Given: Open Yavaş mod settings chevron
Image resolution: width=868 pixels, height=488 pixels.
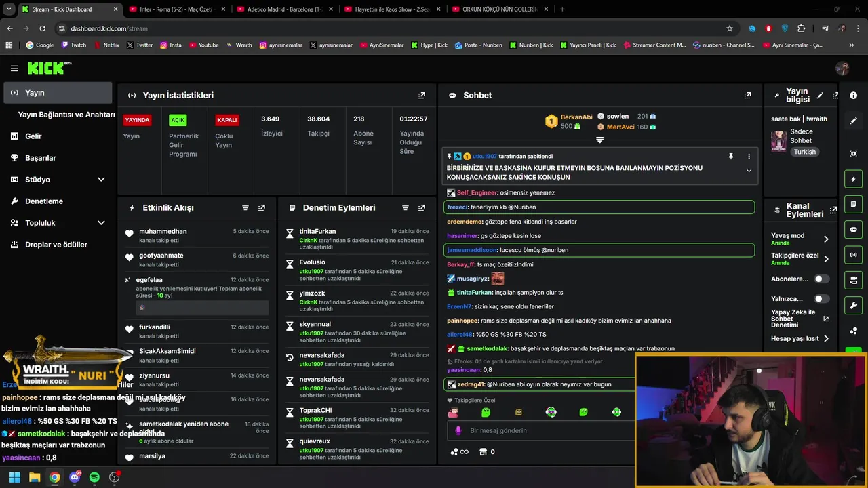Looking at the screenshot, I should click(x=826, y=239).
